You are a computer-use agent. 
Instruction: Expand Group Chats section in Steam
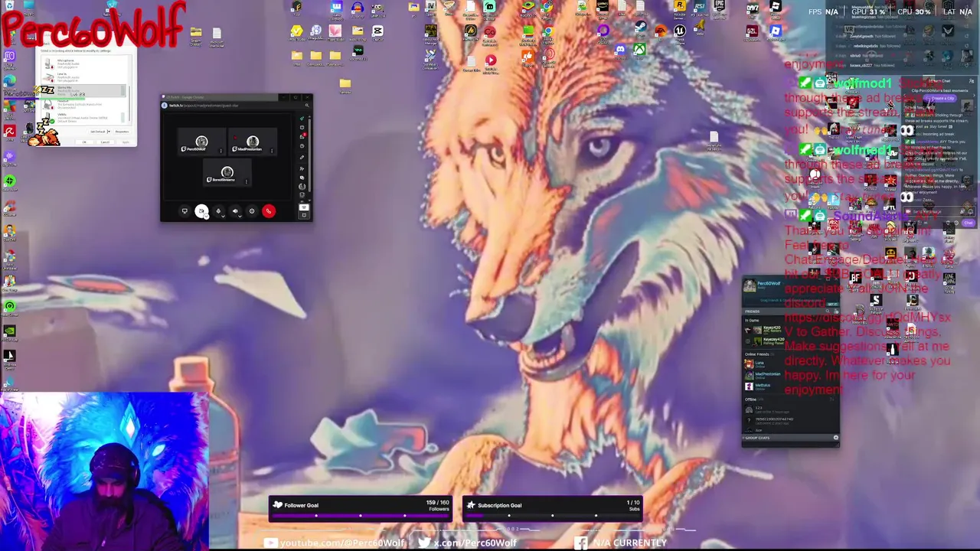pyautogui.click(x=757, y=438)
